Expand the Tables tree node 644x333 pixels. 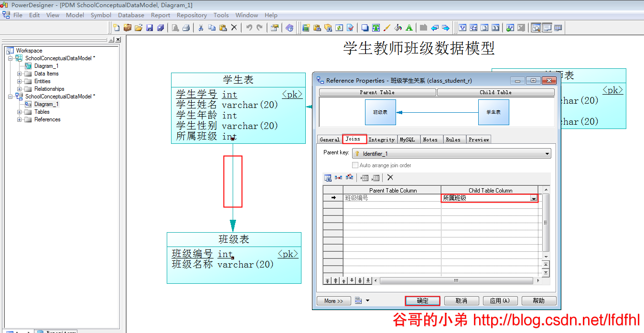point(20,112)
